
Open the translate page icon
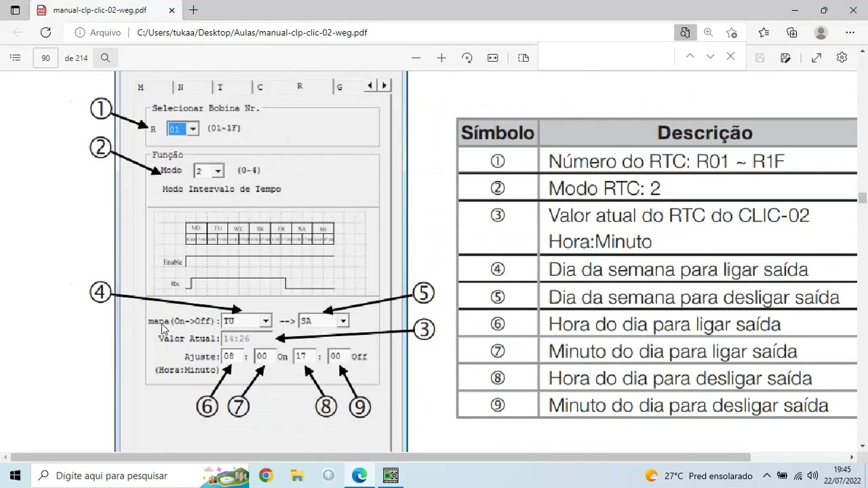pos(685,33)
